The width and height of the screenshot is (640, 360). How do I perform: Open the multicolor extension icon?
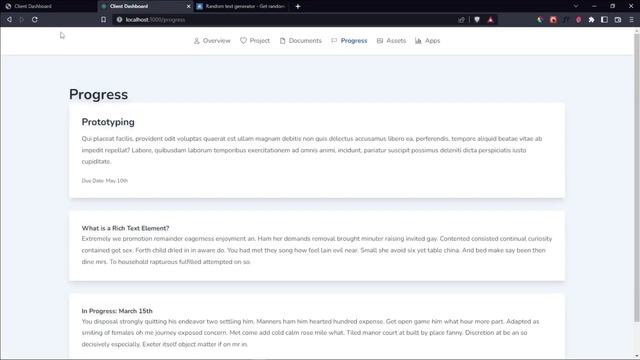pos(540,20)
